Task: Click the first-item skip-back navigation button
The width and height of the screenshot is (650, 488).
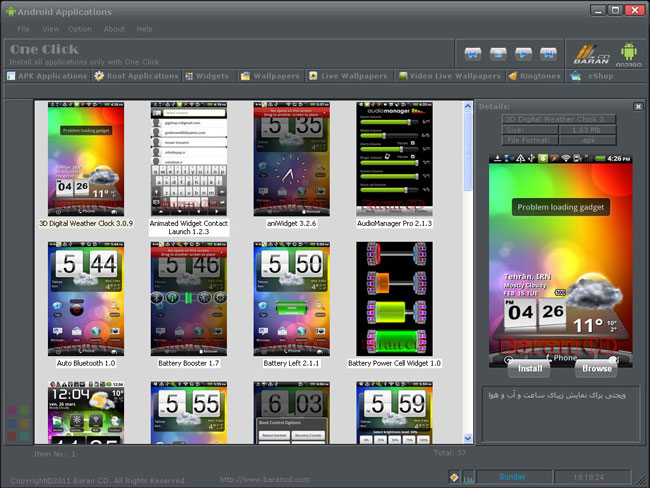Action: click(x=473, y=54)
